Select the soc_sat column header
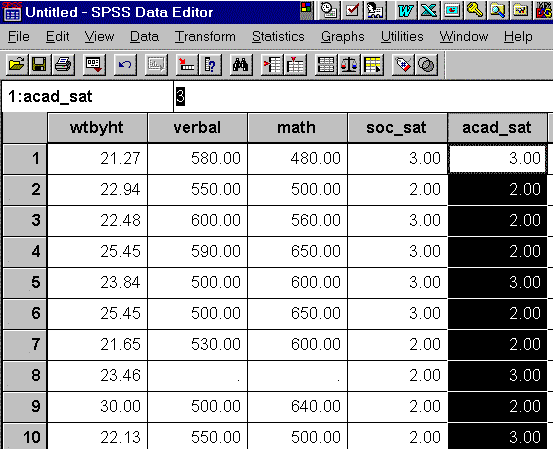553x449 pixels. click(397, 128)
